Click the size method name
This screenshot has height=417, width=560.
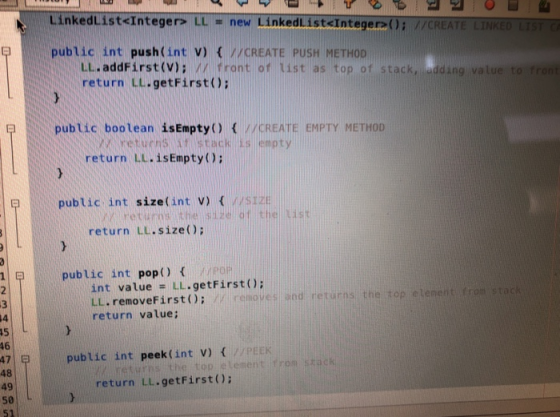coord(150,202)
